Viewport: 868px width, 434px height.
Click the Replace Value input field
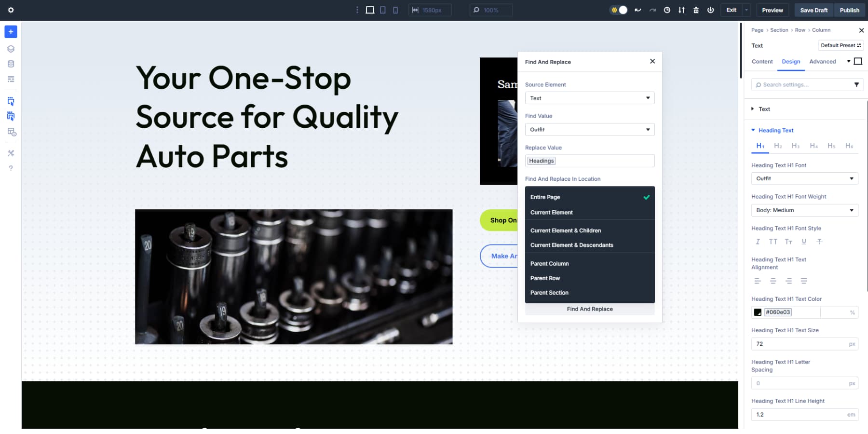[x=590, y=161]
